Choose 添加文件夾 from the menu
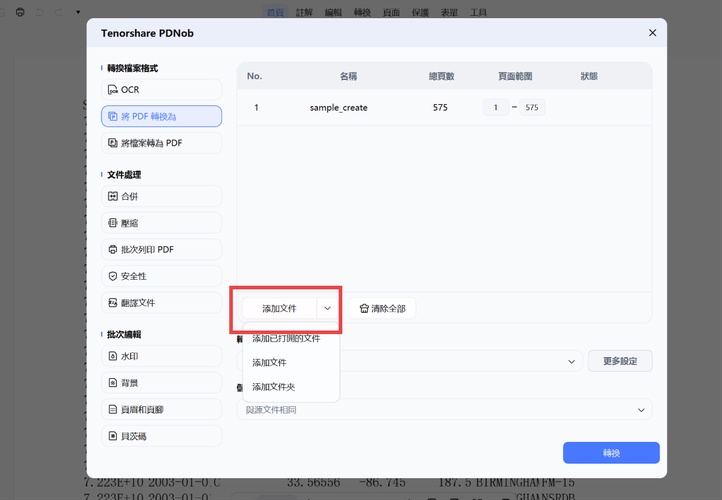Image resolution: width=722 pixels, height=500 pixels. [274, 387]
